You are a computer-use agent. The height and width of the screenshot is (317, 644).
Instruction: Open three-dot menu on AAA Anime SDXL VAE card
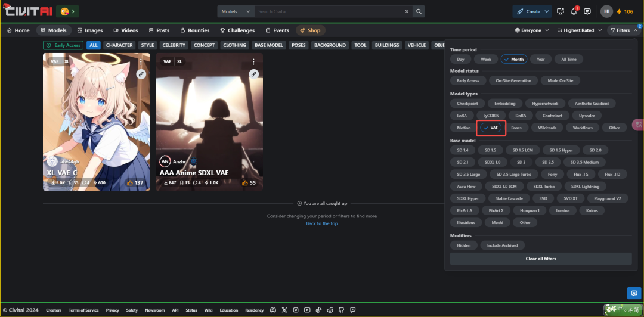pos(253,61)
